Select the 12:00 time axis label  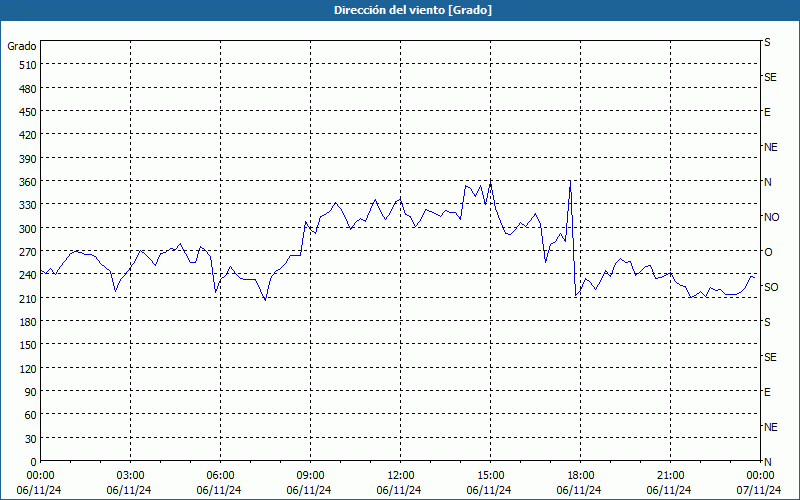point(400,476)
